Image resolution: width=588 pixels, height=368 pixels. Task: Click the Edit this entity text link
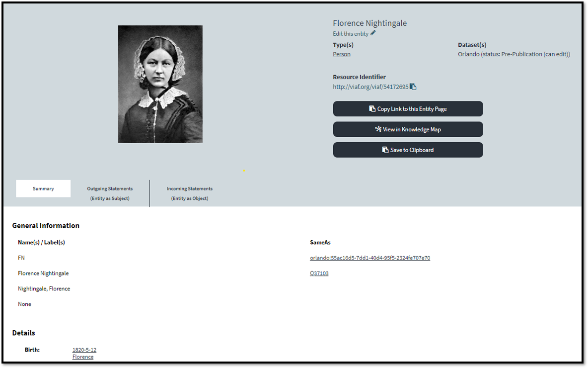pyautogui.click(x=350, y=34)
